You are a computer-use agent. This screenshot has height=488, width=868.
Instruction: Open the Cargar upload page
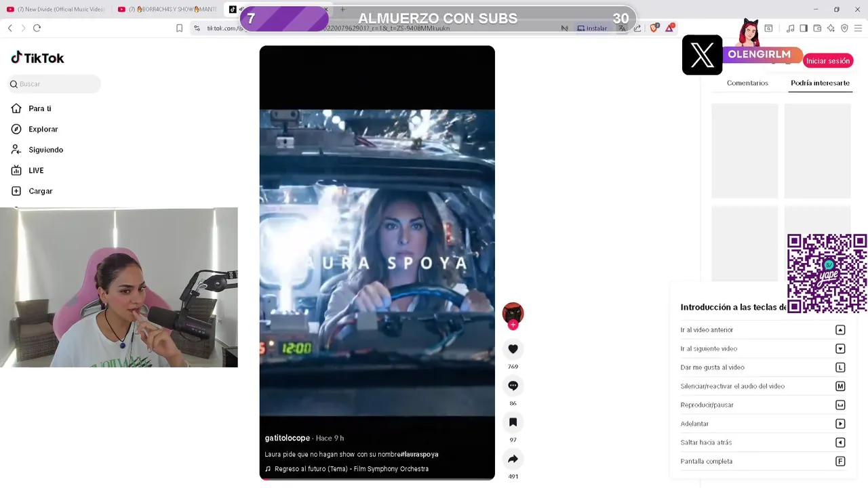(x=32, y=191)
